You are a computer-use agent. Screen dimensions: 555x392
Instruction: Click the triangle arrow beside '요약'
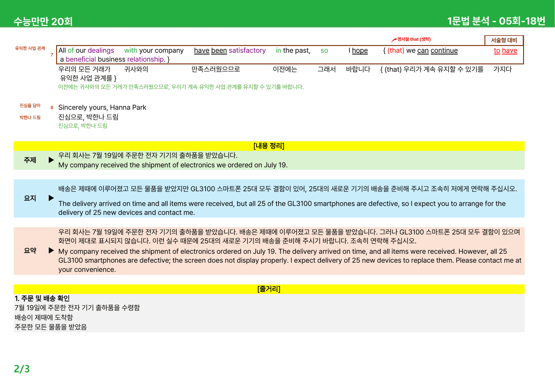coord(51,250)
